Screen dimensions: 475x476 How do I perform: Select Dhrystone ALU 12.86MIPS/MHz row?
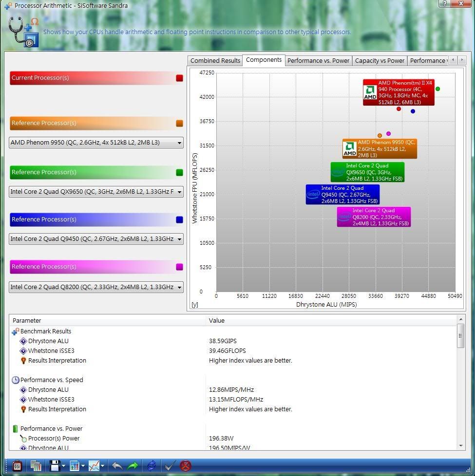tap(233, 390)
